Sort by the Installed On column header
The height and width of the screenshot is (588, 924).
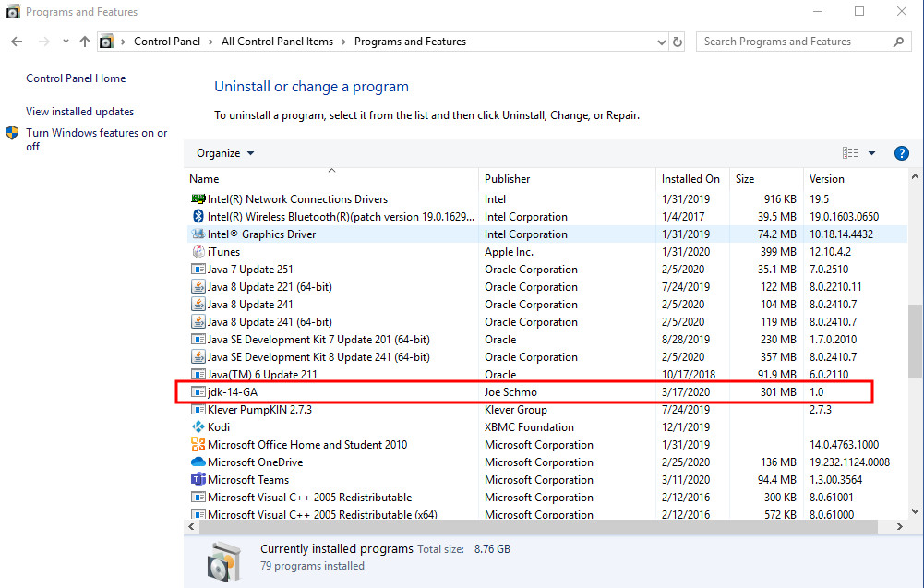click(692, 178)
